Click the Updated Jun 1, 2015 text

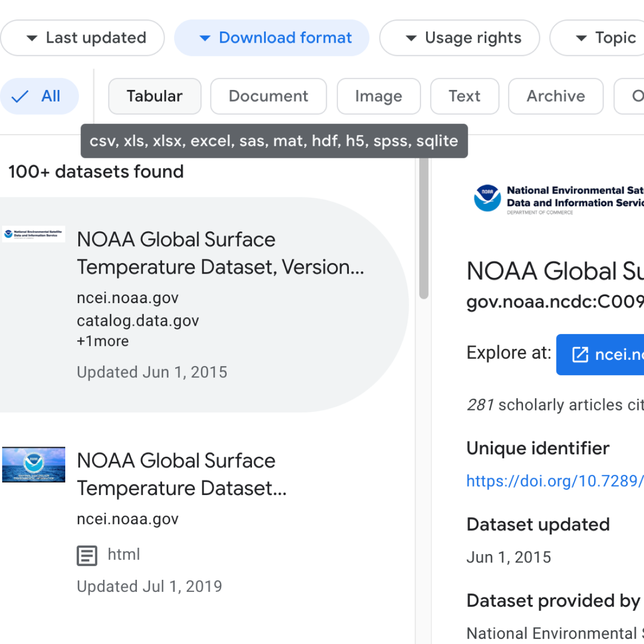[152, 372]
